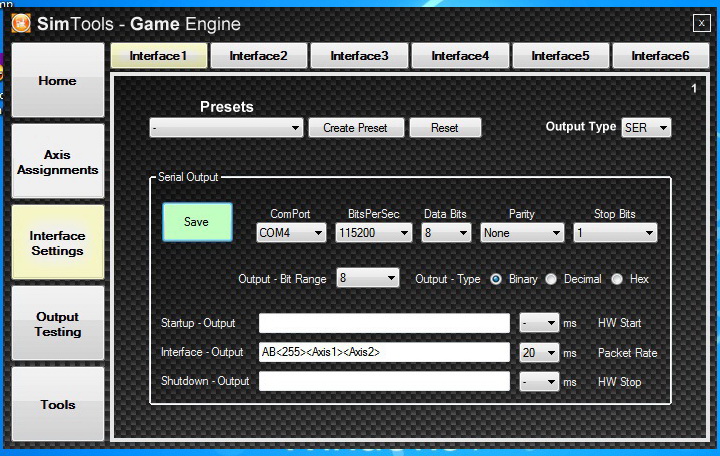Open the BitsPerSec 115200 dropdown

[x=373, y=233]
